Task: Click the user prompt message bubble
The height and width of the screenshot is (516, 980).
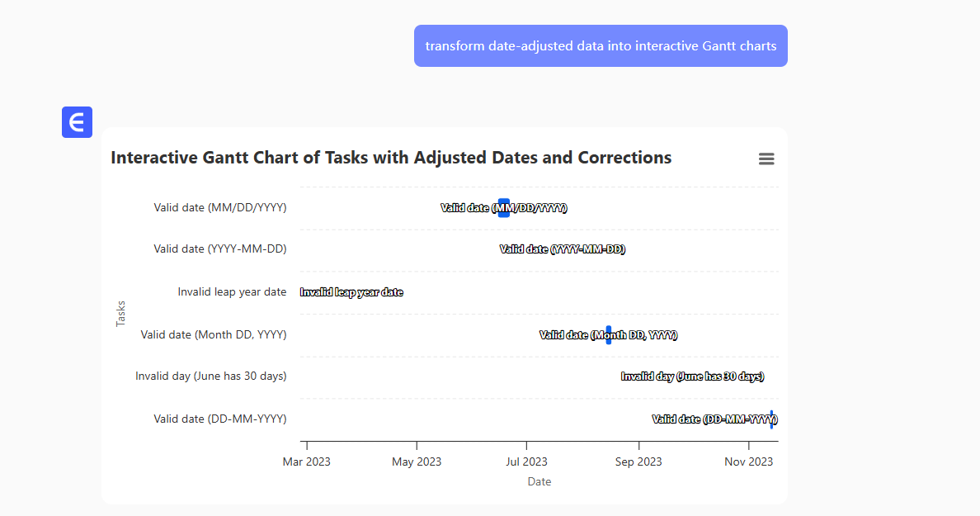Action: (601, 46)
